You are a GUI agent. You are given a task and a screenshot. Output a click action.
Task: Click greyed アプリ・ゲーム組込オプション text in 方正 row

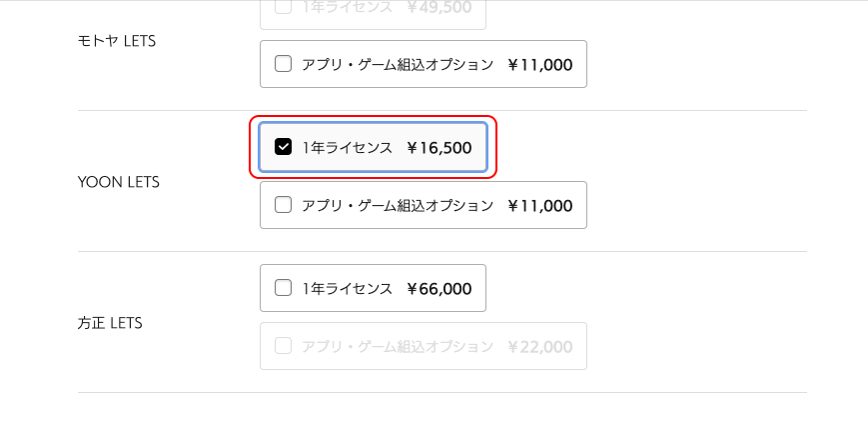click(x=398, y=347)
